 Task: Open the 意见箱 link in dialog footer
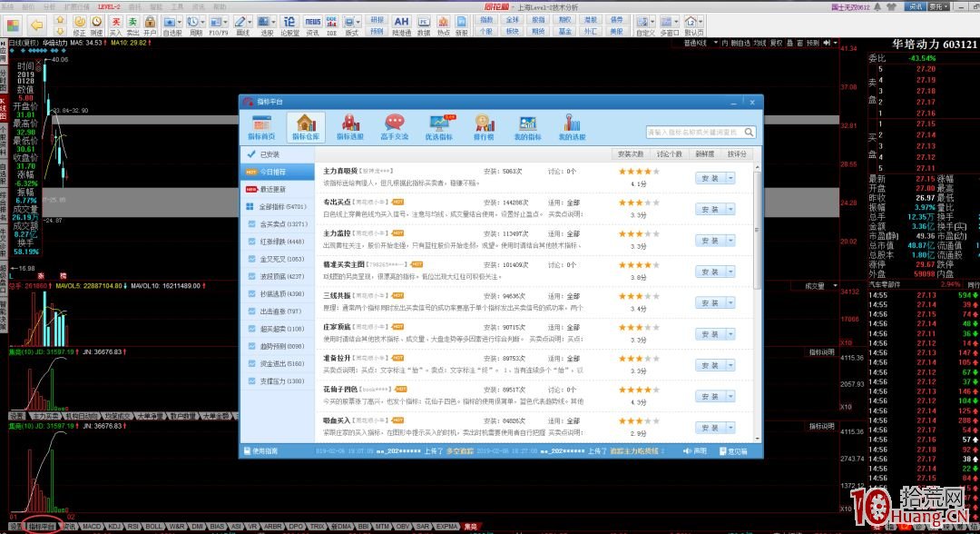pyautogui.click(x=733, y=450)
